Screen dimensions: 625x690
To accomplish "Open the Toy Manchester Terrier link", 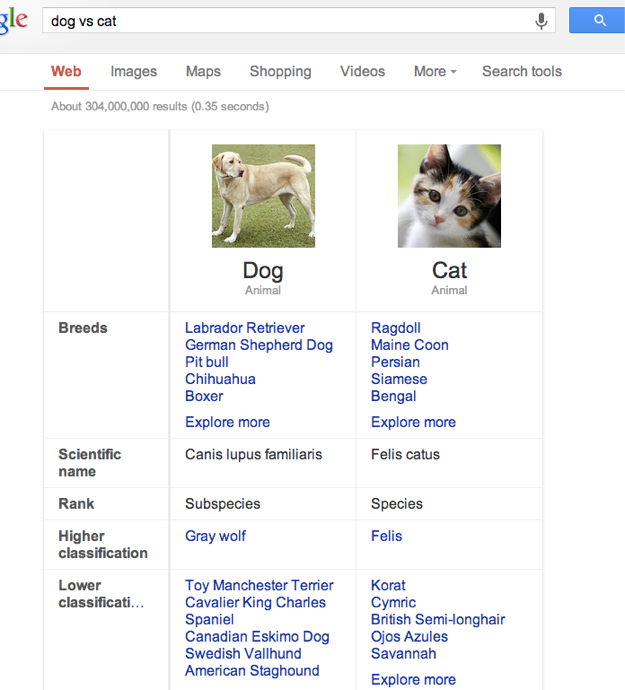I will (259, 585).
